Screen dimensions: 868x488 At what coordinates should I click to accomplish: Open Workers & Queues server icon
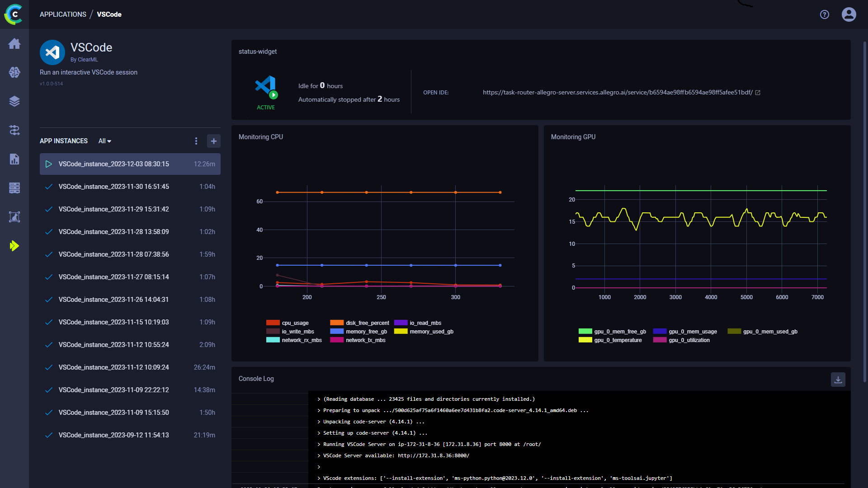(14, 188)
